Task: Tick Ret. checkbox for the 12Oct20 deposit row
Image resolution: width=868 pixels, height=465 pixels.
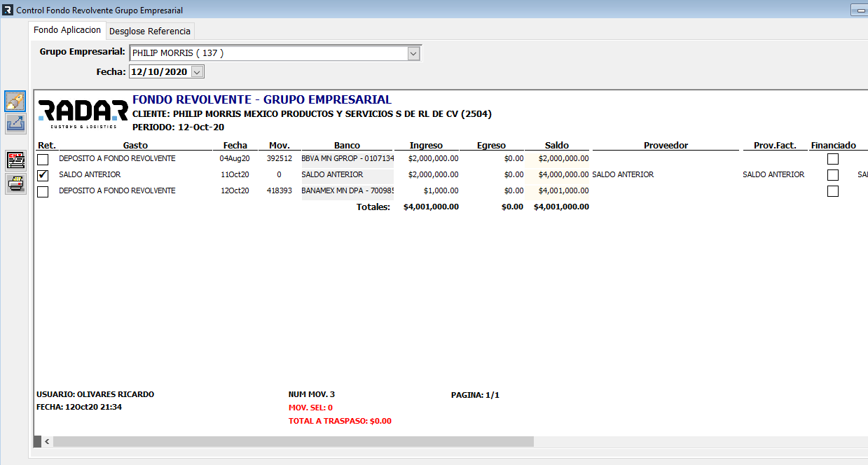Action: [x=43, y=191]
